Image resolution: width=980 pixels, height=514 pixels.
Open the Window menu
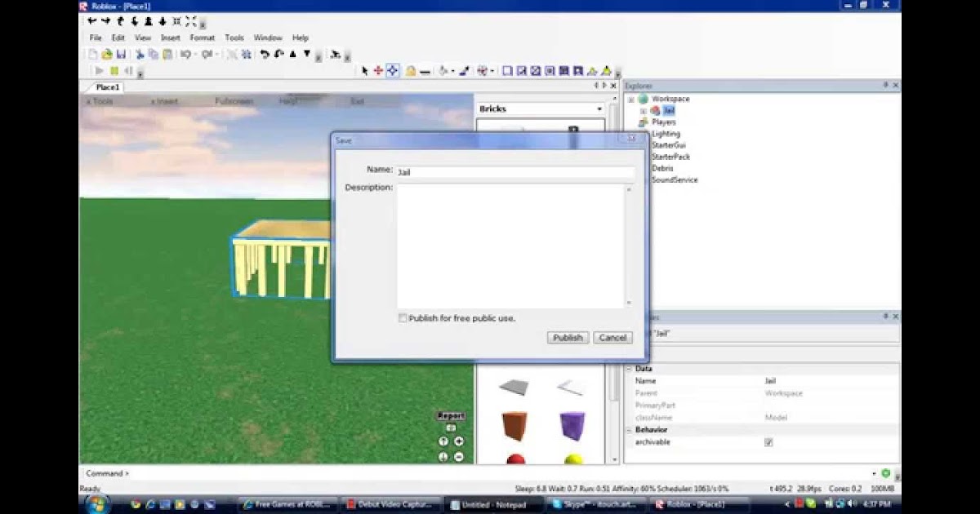coord(268,38)
